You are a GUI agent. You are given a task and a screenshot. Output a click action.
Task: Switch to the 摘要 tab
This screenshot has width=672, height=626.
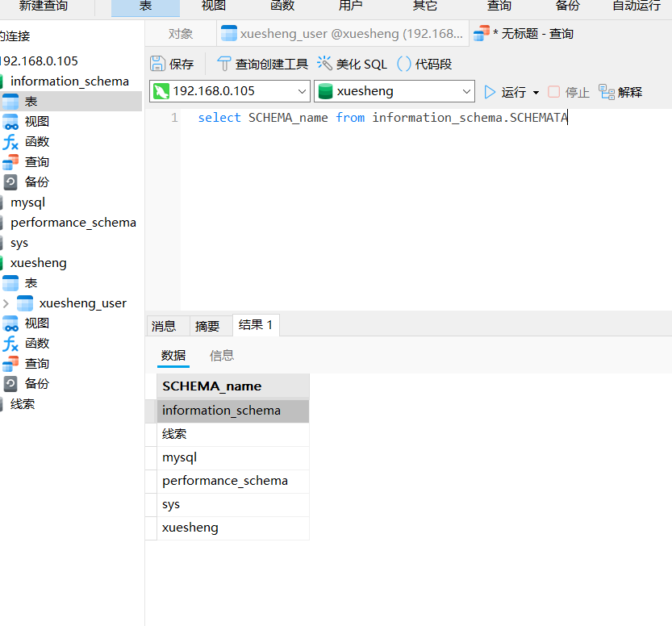click(207, 326)
